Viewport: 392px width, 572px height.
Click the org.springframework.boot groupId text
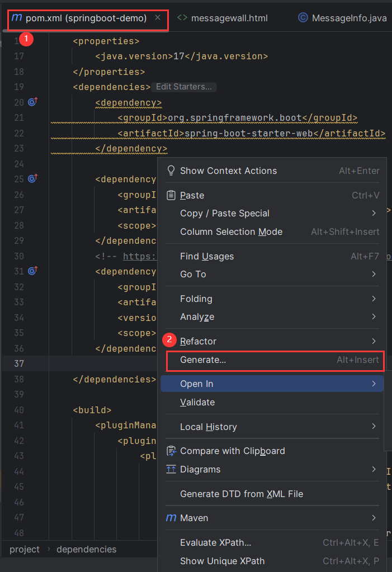click(x=235, y=117)
